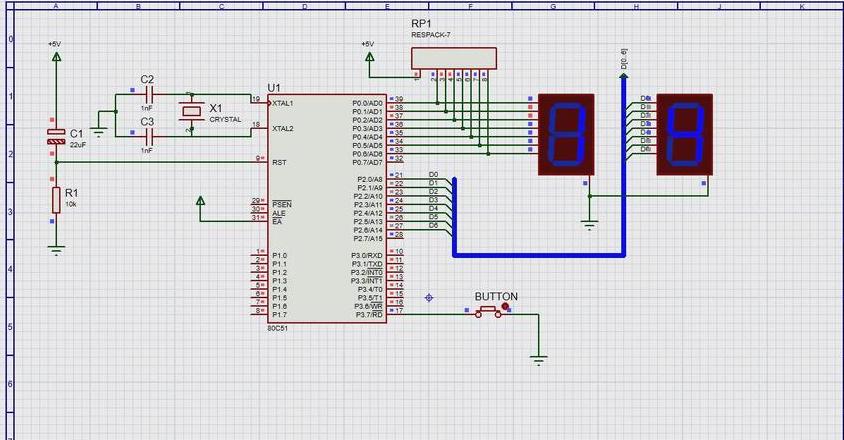This screenshot has width=844, height=440.
Task: Click the 80C51 part name below the chip
Action: 277,328
